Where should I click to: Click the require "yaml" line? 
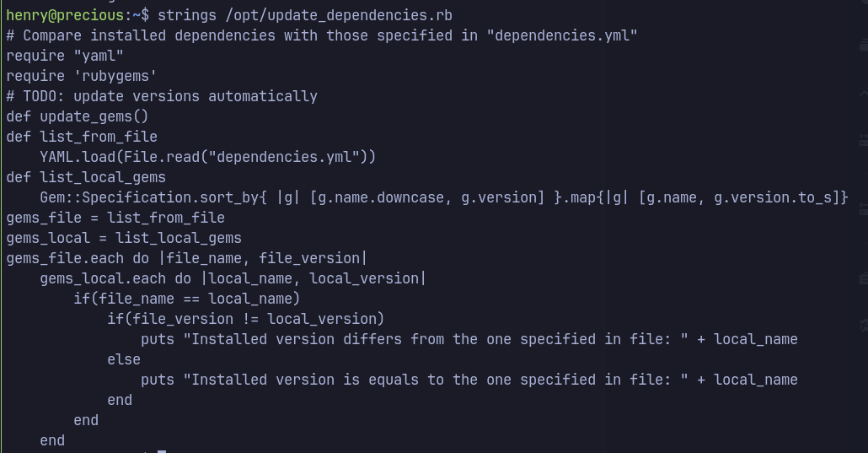point(65,56)
